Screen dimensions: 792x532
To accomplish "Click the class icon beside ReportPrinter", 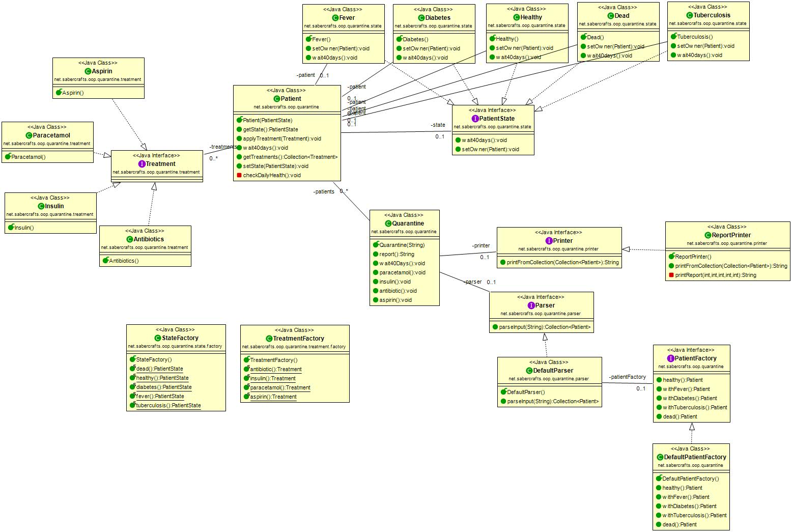I will click(708, 236).
